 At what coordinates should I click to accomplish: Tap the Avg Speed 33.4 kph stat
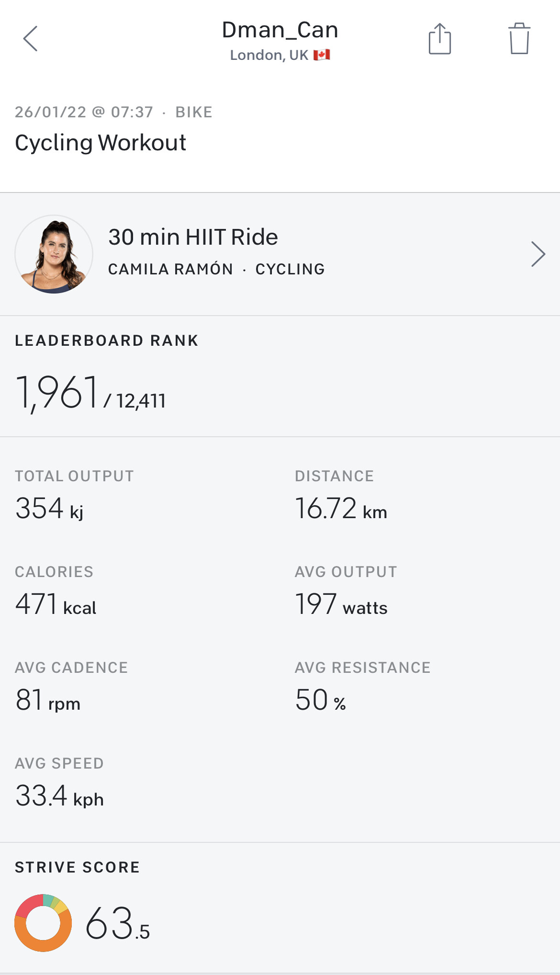click(x=59, y=796)
